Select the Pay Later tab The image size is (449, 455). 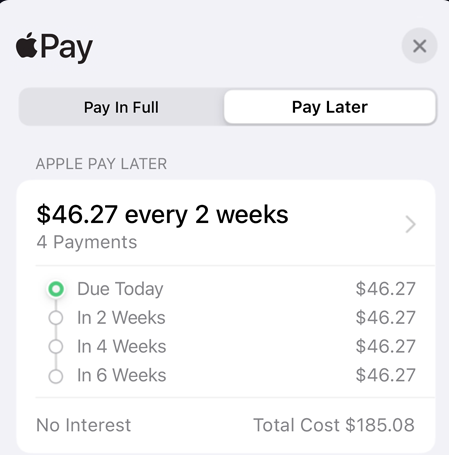(x=330, y=107)
